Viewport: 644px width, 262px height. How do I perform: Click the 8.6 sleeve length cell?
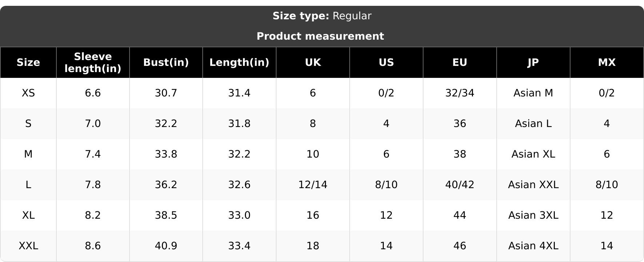[x=93, y=246]
